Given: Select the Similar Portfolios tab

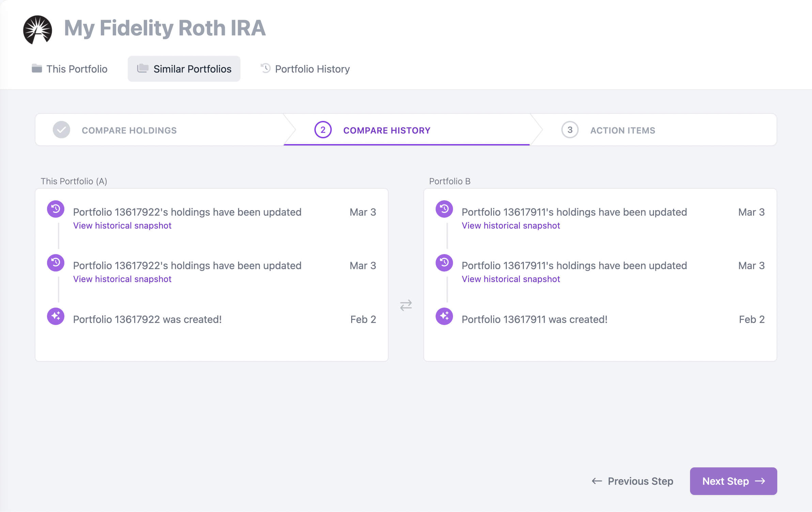Looking at the screenshot, I should coord(184,69).
